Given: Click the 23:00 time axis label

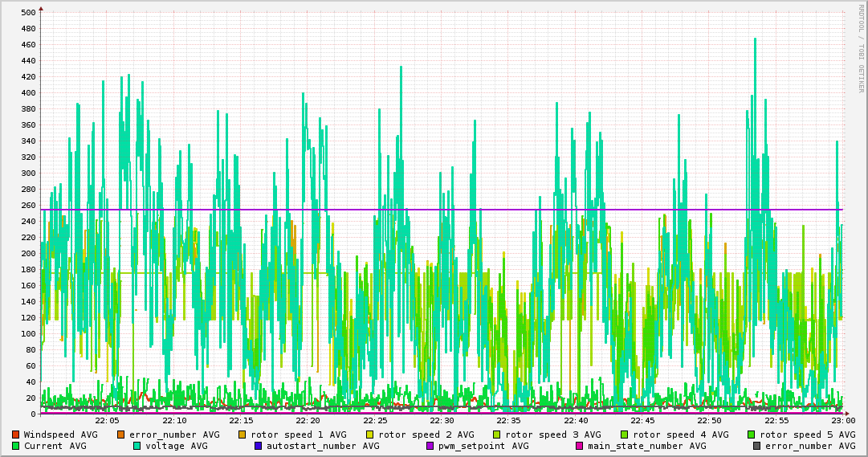Looking at the screenshot, I should pos(842,420).
